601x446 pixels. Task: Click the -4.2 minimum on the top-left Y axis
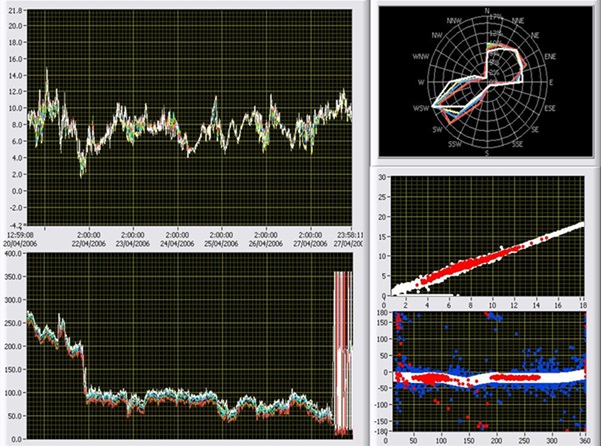click(15, 225)
